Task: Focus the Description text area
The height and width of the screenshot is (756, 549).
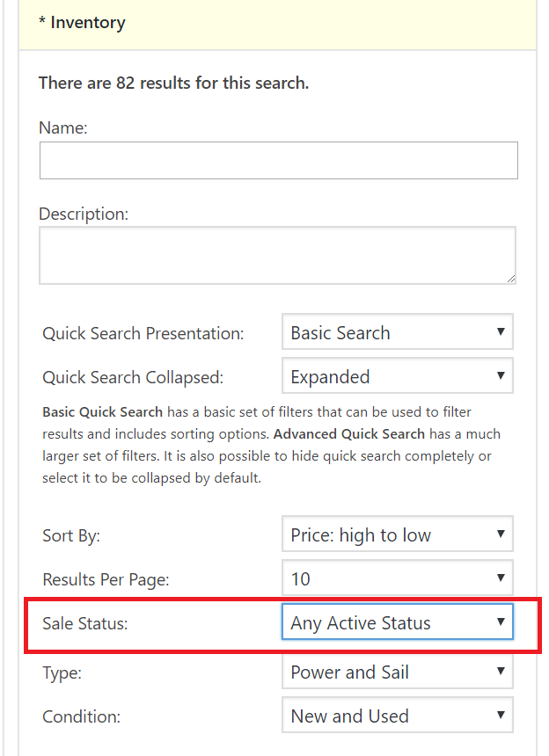Action: pyautogui.click(x=276, y=255)
